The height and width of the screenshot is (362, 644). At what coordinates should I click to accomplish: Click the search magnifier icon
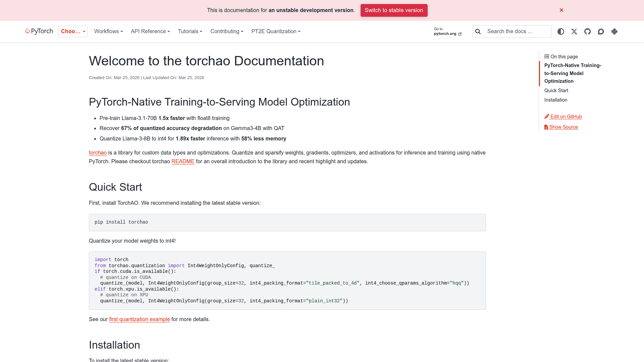coord(478,32)
